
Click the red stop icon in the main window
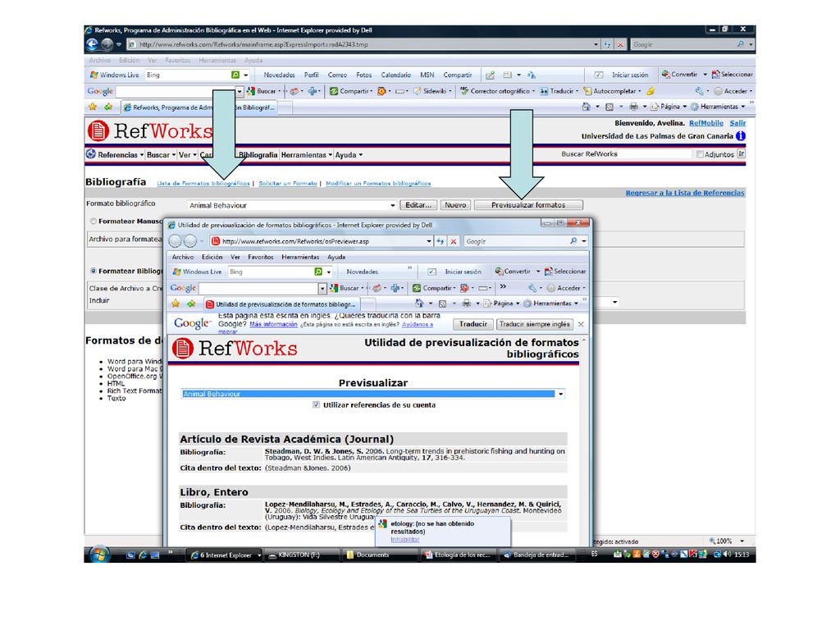[620, 44]
